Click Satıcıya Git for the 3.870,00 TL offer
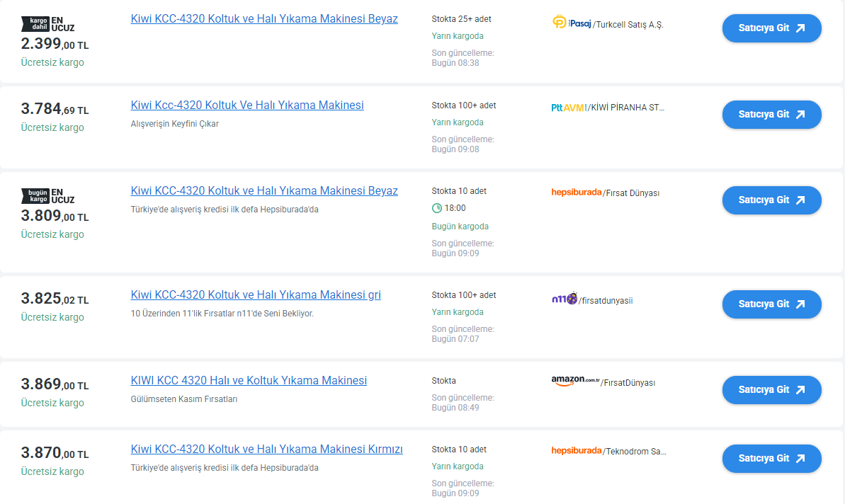 [x=772, y=458]
